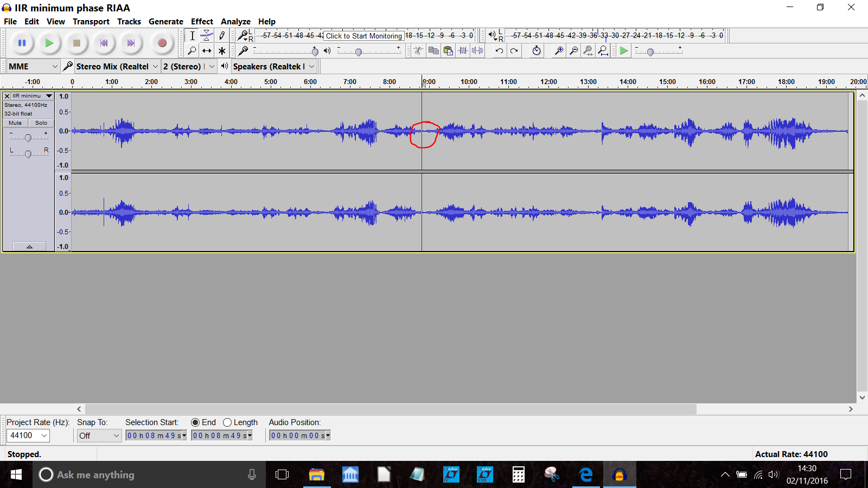Adjust the recording volume slider

pos(315,52)
